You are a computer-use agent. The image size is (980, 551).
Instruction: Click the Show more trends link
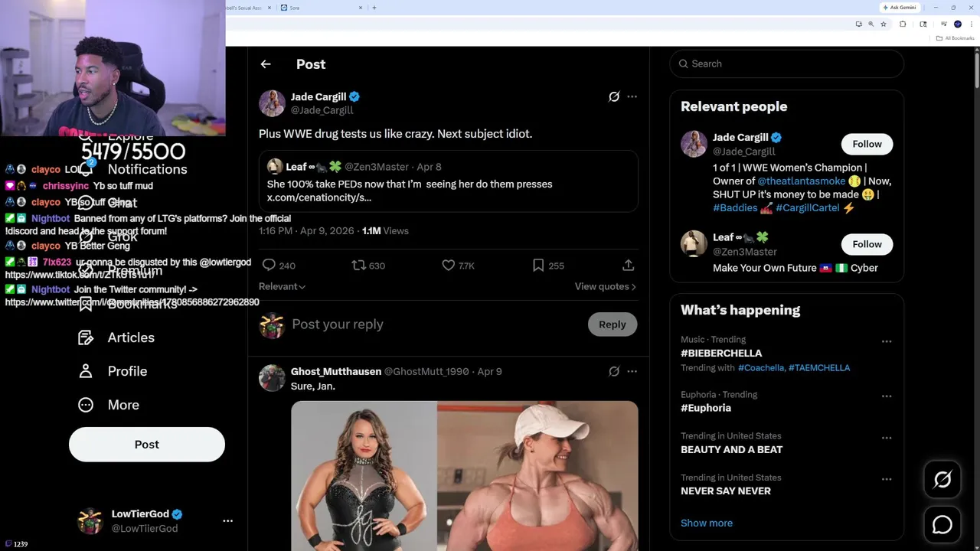[707, 523]
